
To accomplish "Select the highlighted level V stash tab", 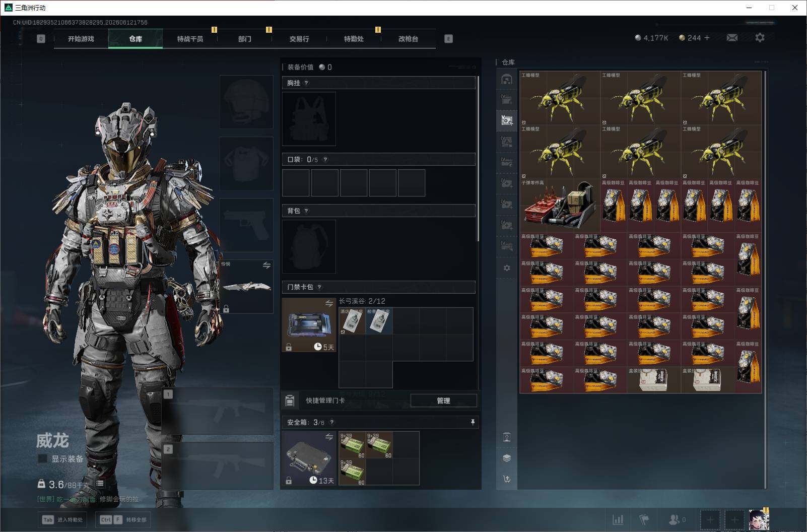I will [507, 120].
